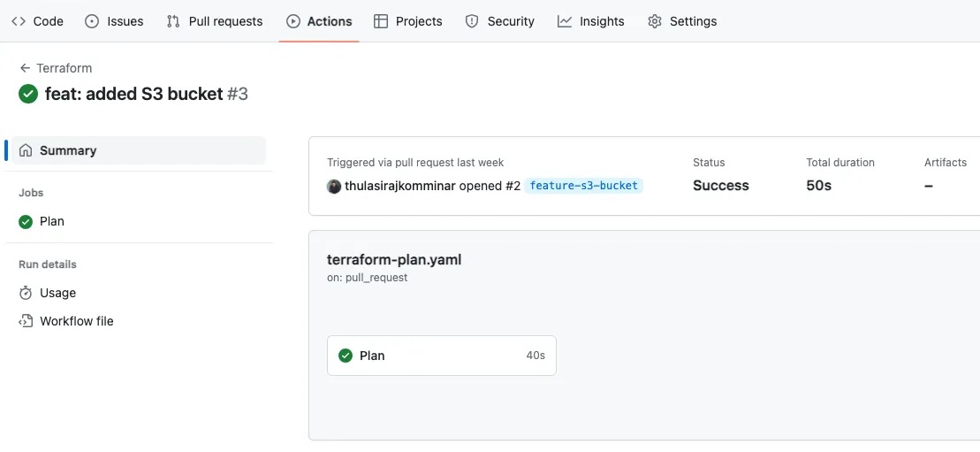Click the Workflow file code icon
980x452 pixels.
coord(26,321)
